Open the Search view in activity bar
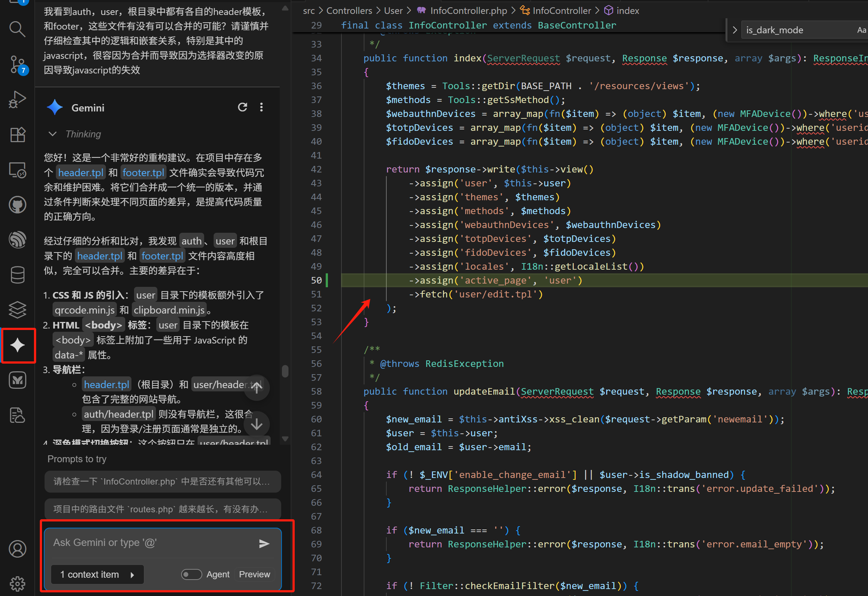This screenshot has height=596, width=868. [17, 29]
